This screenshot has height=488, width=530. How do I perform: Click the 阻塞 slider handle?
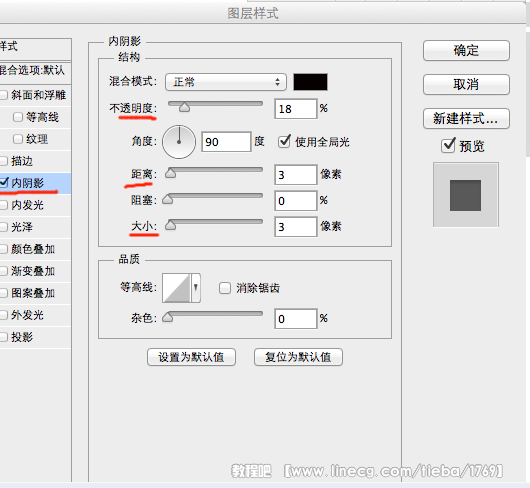click(x=168, y=199)
